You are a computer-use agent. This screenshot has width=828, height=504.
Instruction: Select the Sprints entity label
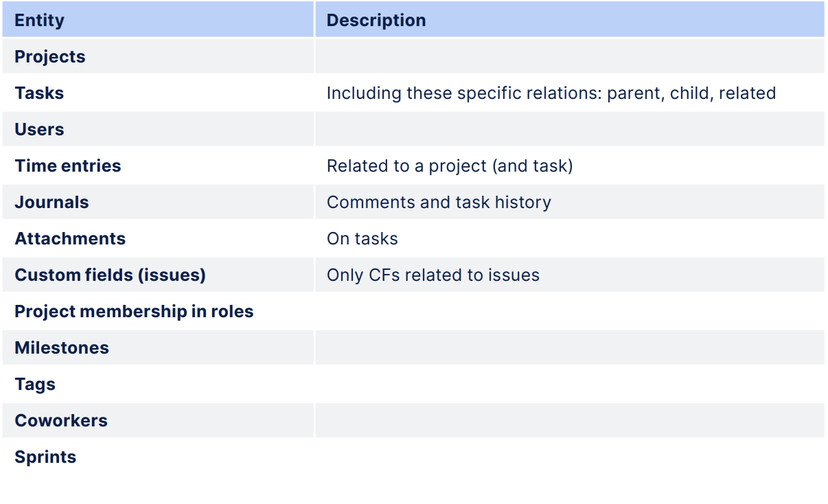pyautogui.click(x=45, y=457)
